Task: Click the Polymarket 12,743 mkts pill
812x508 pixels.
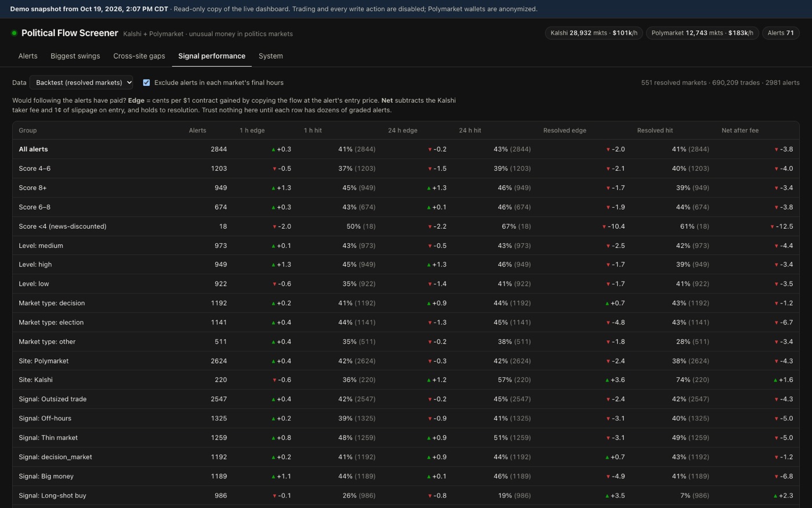Action: coord(702,33)
